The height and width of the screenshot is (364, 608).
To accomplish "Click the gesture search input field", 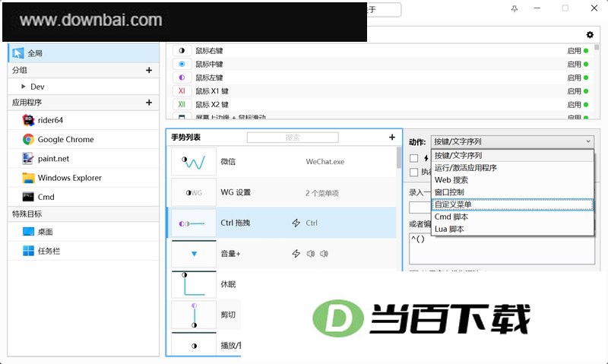I will 293,138.
